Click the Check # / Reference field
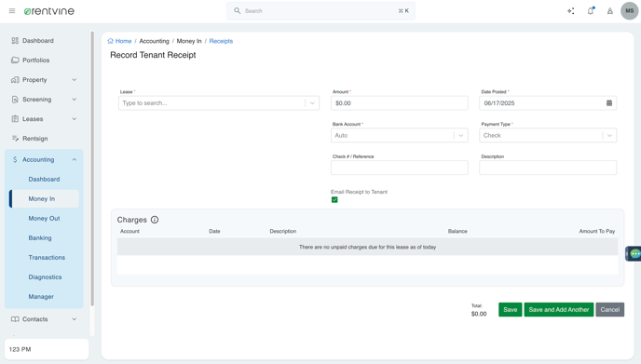Image resolution: width=641 pixels, height=364 pixels. click(400, 168)
